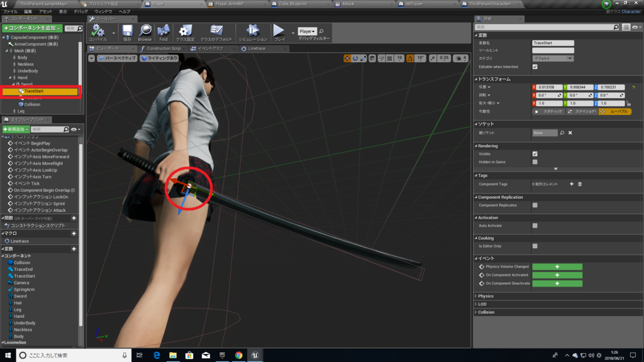Collapse the Hand tree node

click(10, 77)
